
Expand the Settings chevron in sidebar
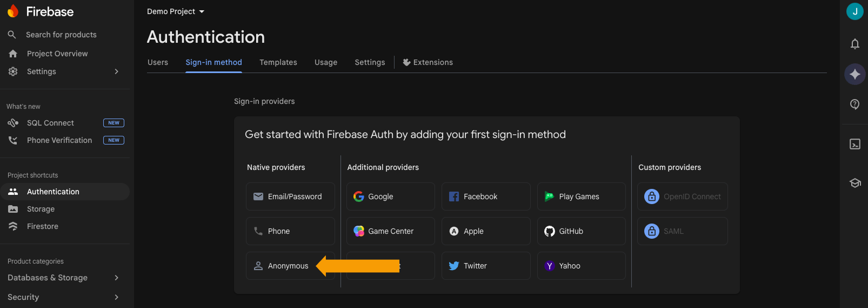117,71
